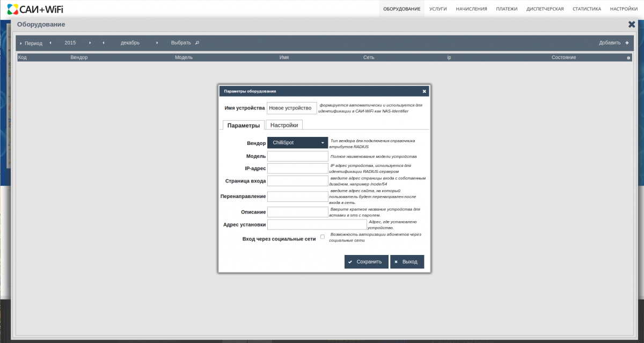The width and height of the screenshot is (644, 343).
Task: Click into the Адрес установки field
Action: [317, 224]
